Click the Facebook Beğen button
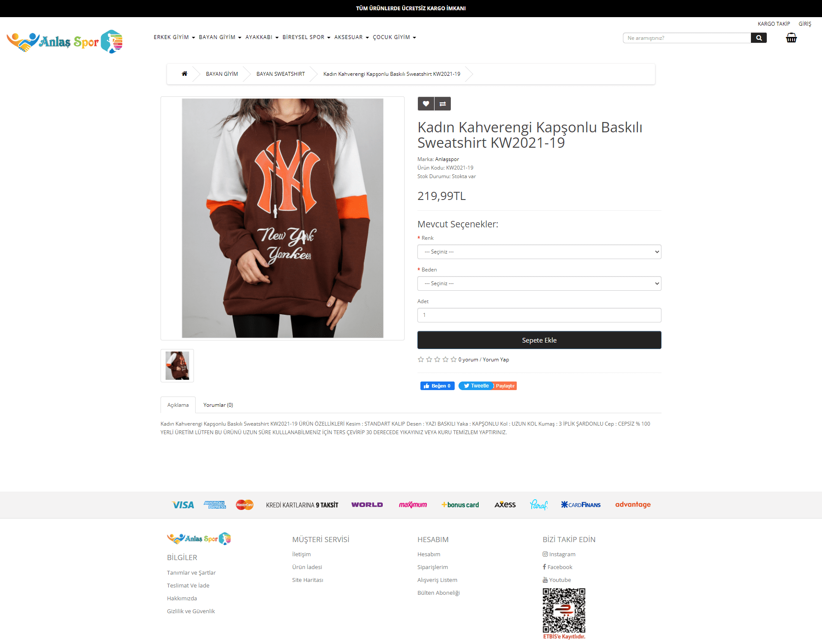Image resolution: width=822 pixels, height=644 pixels. point(437,386)
